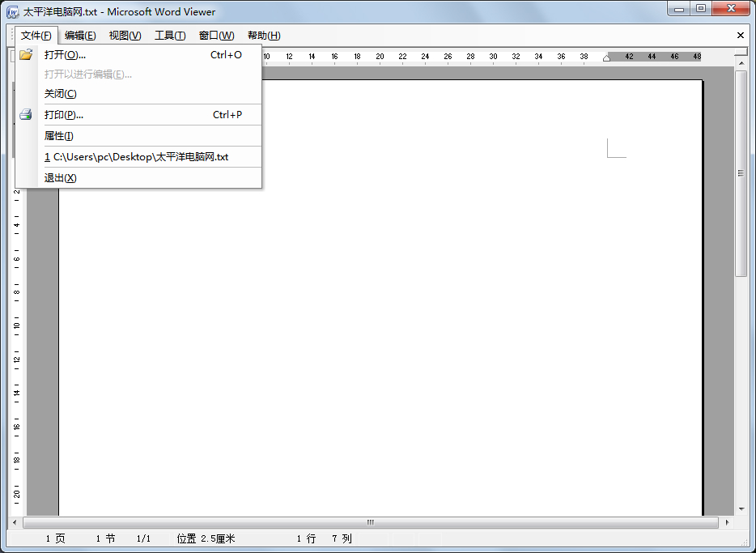756x553 pixels.
Task: Click the open folder icon in File menu
Action: tap(26, 54)
